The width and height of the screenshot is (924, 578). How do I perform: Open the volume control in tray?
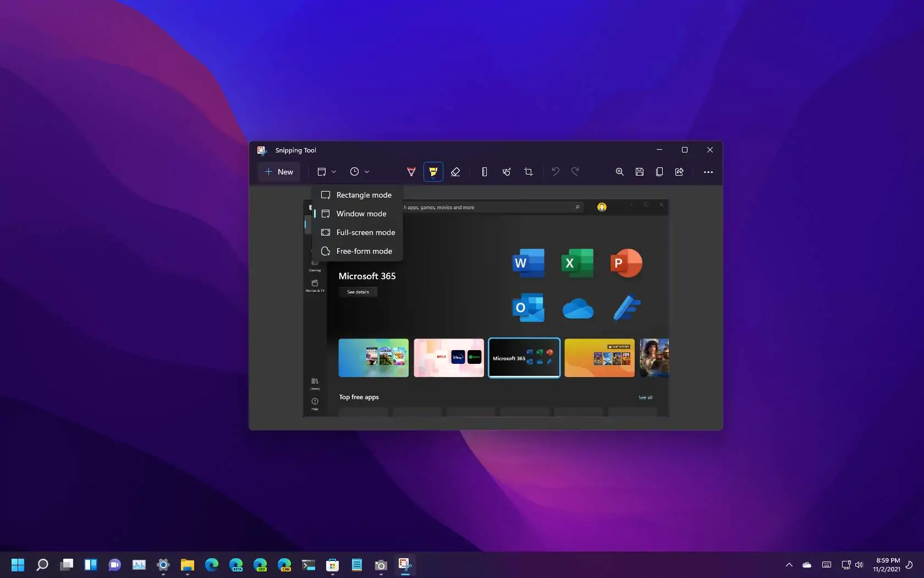[x=859, y=565]
